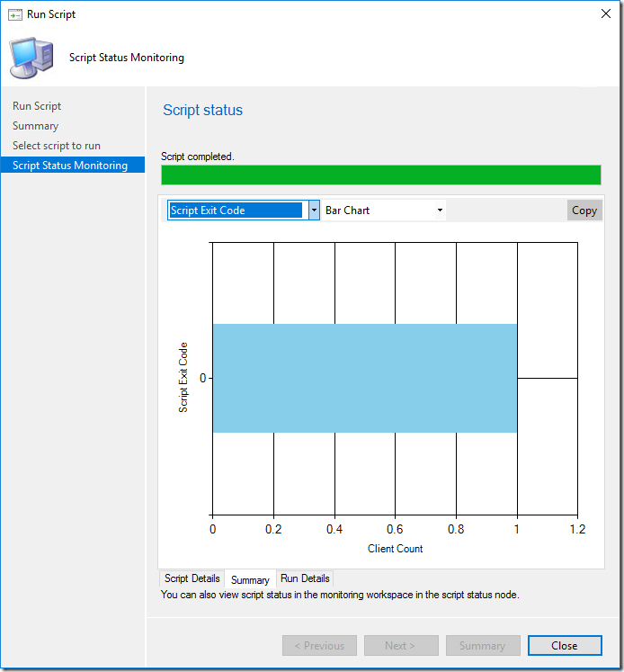Expand the Script Exit Code dropdown arrow

point(314,211)
